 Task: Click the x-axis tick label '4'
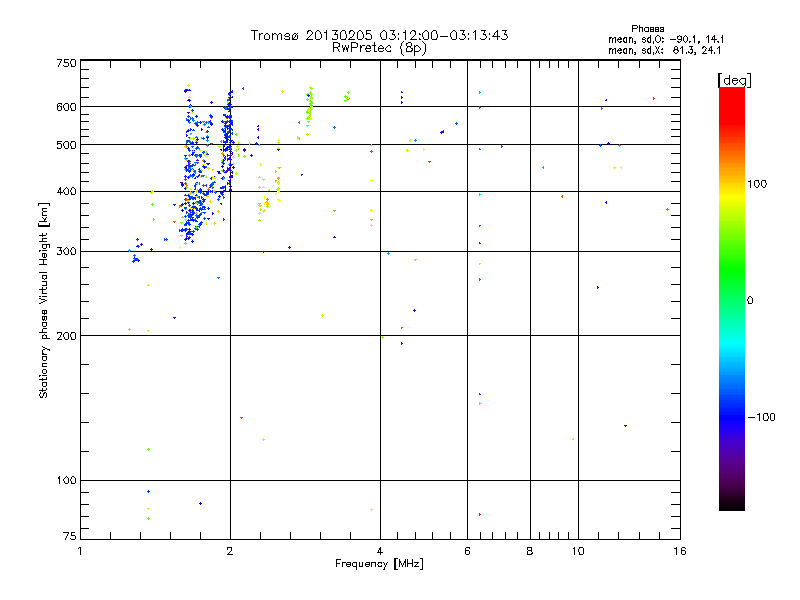click(x=380, y=551)
